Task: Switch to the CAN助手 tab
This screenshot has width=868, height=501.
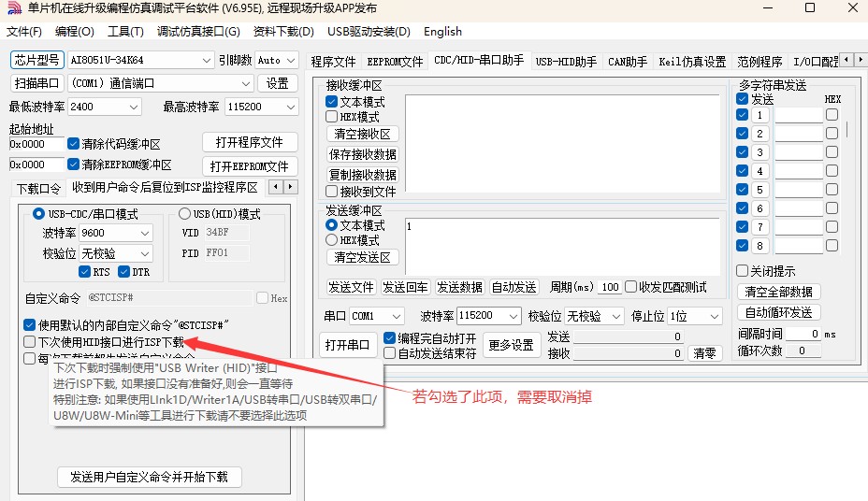Action: [x=628, y=62]
